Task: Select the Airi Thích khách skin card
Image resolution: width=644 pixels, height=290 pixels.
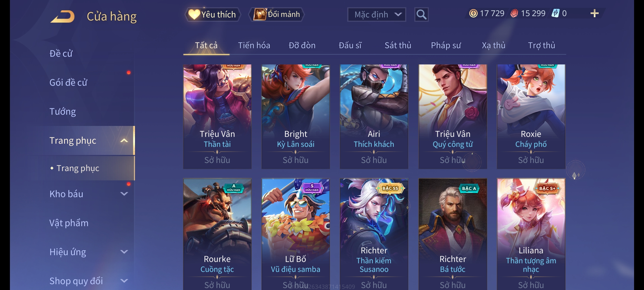Action: (x=374, y=117)
